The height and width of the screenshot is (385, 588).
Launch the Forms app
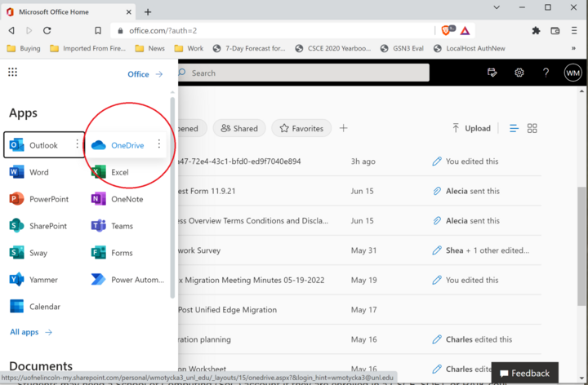tap(122, 253)
